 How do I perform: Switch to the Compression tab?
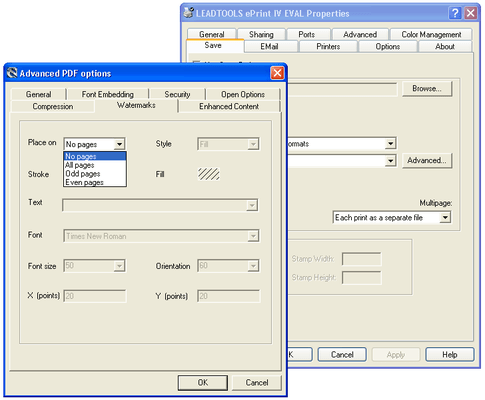point(53,106)
